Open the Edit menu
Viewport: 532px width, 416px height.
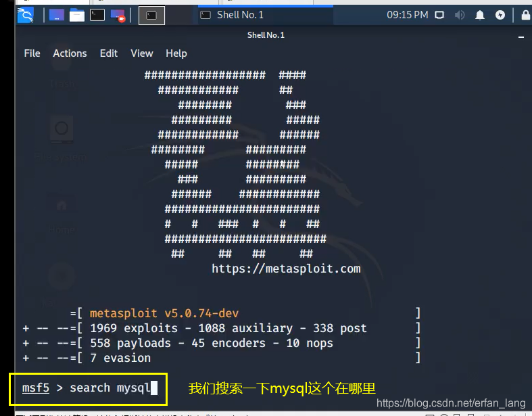click(x=109, y=53)
